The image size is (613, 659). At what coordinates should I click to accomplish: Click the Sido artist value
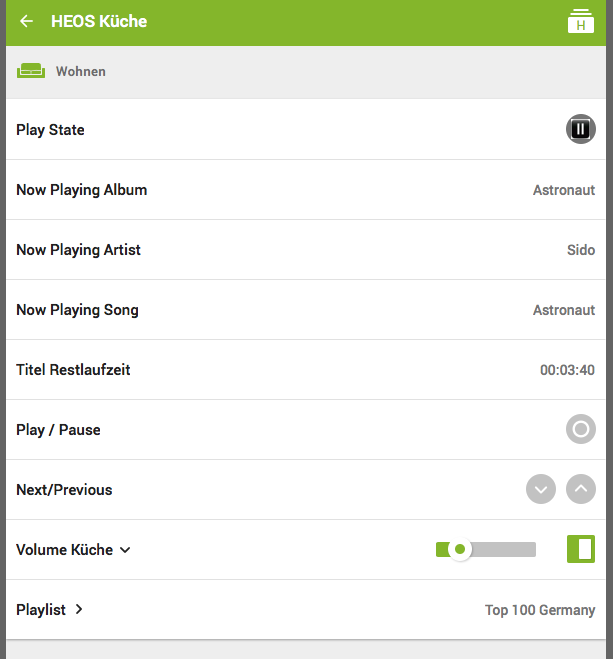[580, 250]
